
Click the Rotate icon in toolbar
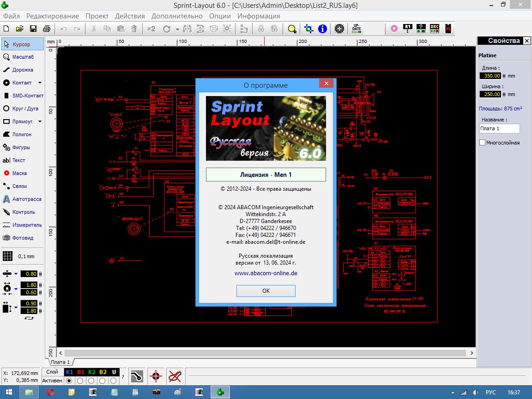167,29
